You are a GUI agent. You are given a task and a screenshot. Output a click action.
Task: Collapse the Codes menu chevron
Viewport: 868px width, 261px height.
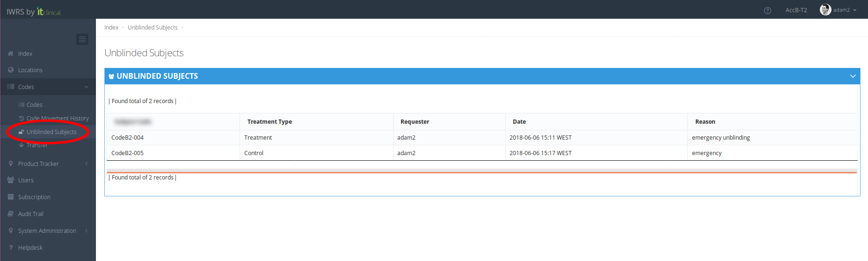pos(86,87)
